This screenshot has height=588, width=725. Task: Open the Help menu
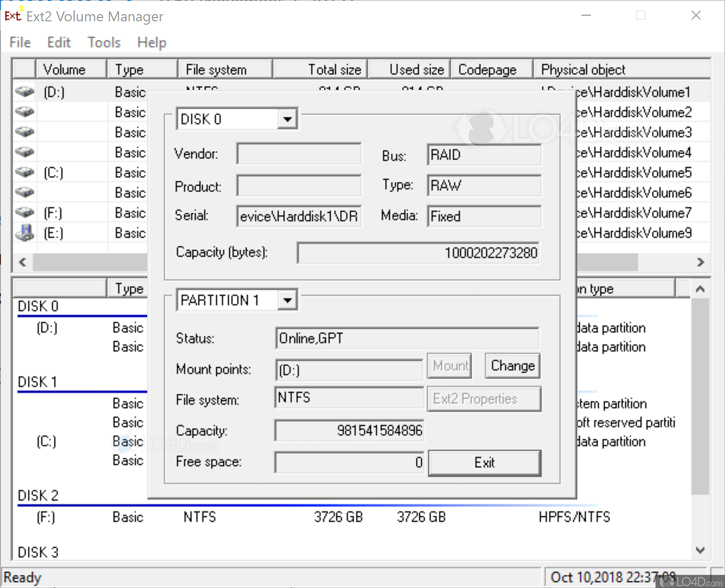pos(152,43)
